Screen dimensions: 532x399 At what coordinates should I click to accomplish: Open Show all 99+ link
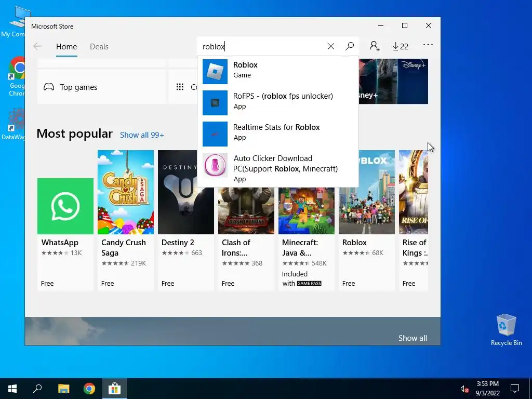coord(142,135)
